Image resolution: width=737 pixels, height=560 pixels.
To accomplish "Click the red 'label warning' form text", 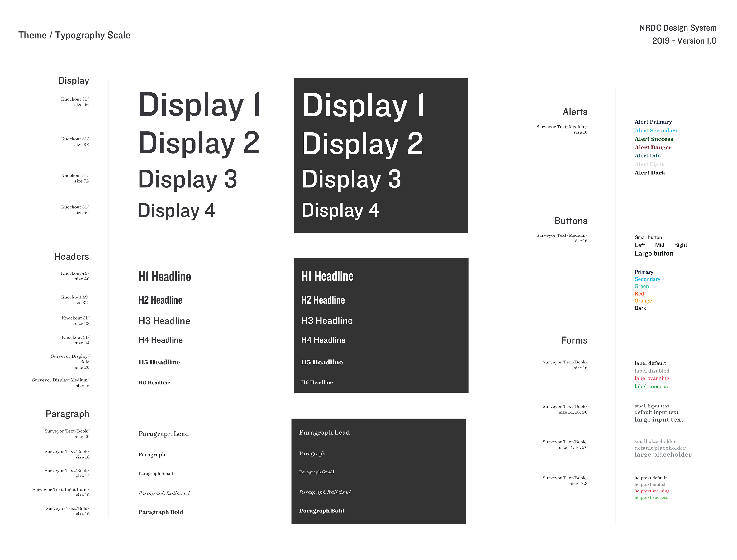I will click(652, 378).
